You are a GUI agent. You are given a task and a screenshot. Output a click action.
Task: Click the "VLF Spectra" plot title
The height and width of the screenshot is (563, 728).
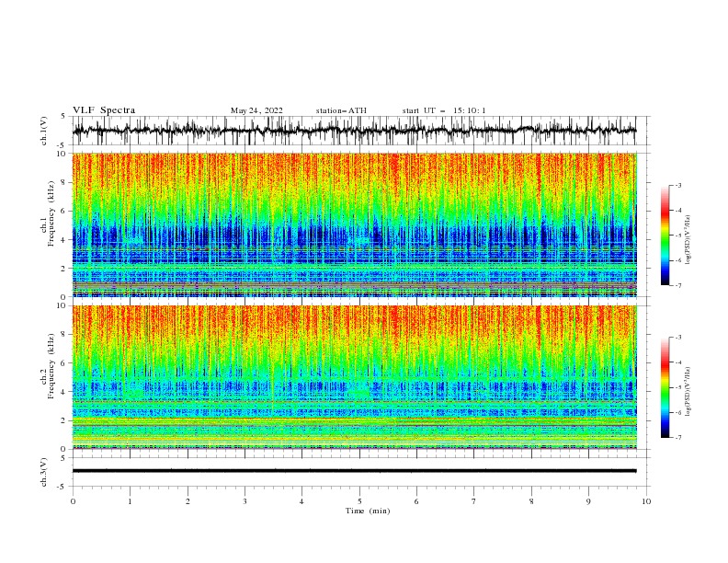104,110
